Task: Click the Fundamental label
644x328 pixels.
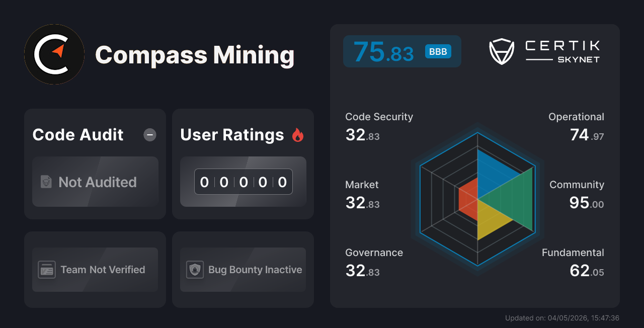Action: pyautogui.click(x=573, y=253)
